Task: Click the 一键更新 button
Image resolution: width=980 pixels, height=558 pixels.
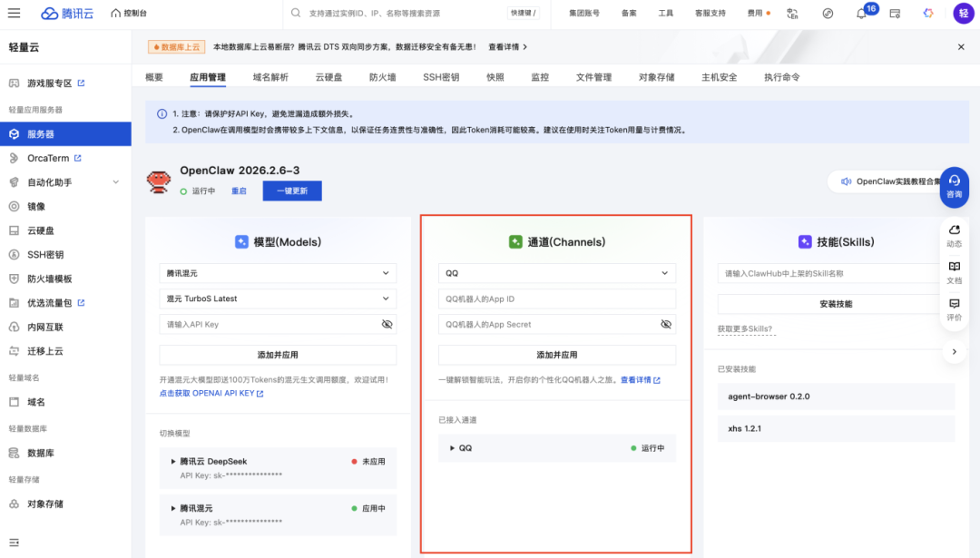Action: (292, 191)
